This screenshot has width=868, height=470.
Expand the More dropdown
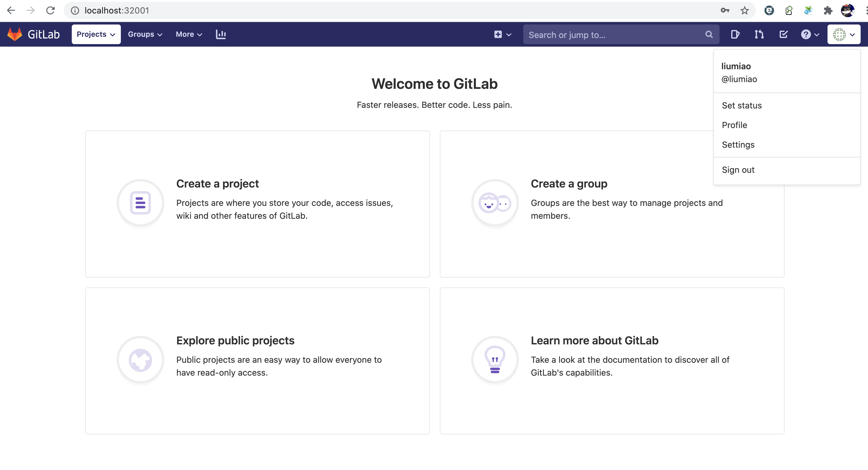click(189, 34)
